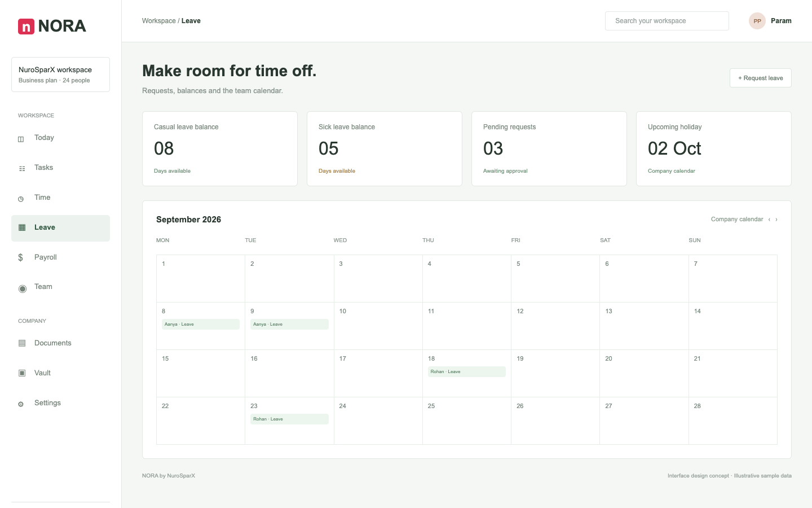Click the Tasks list icon
812x508 pixels.
point(22,168)
